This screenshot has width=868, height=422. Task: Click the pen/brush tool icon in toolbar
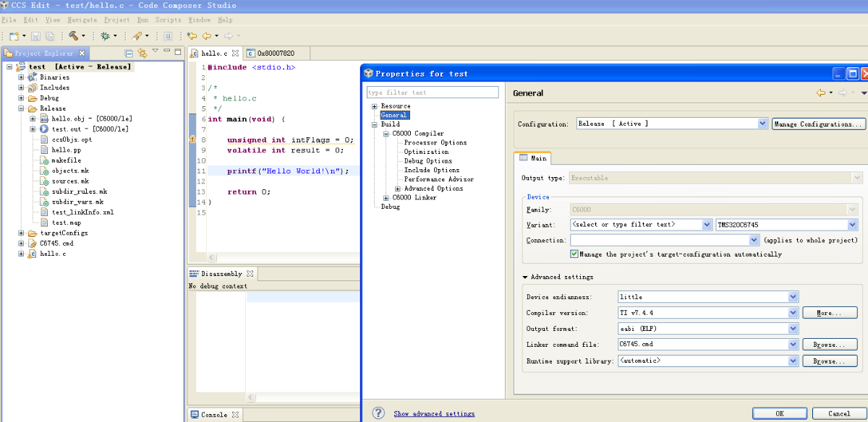[137, 35]
